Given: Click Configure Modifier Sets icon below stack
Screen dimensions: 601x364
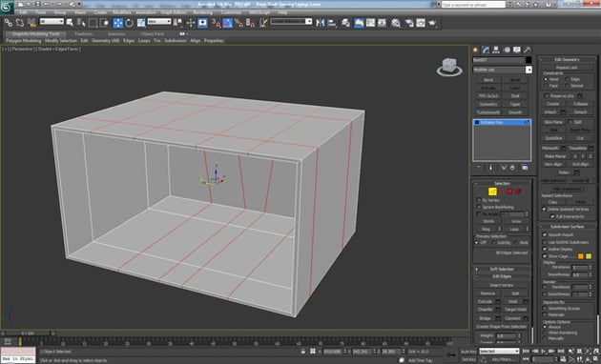Looking at the screenshot, I should coord(525,168).
